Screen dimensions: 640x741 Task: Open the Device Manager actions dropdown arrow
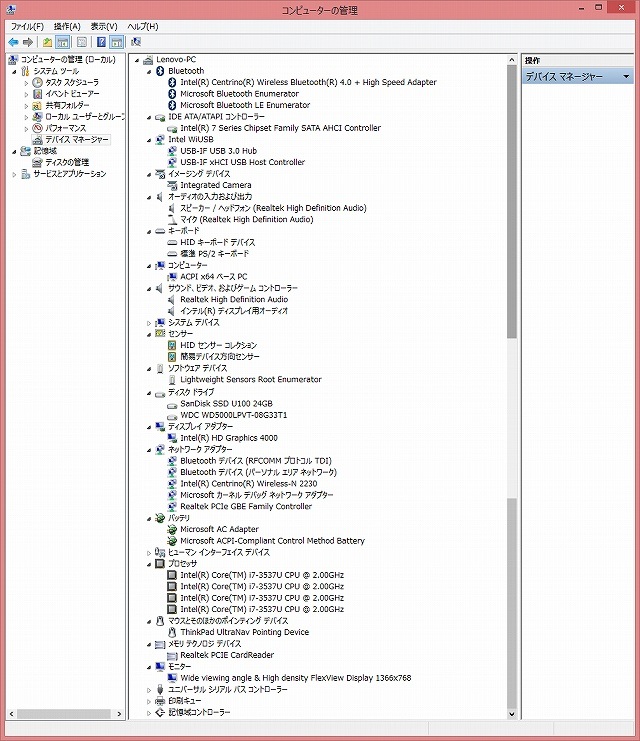[x=626, y=77]
